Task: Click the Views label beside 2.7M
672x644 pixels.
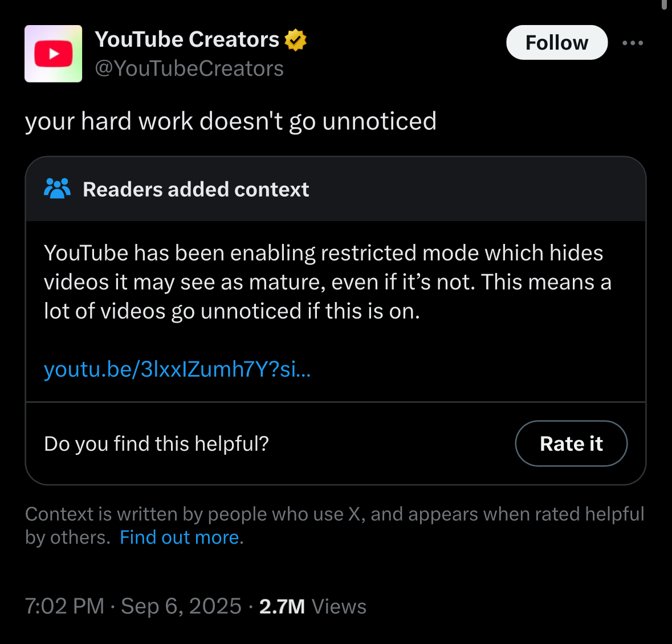Action: [339, 606]
